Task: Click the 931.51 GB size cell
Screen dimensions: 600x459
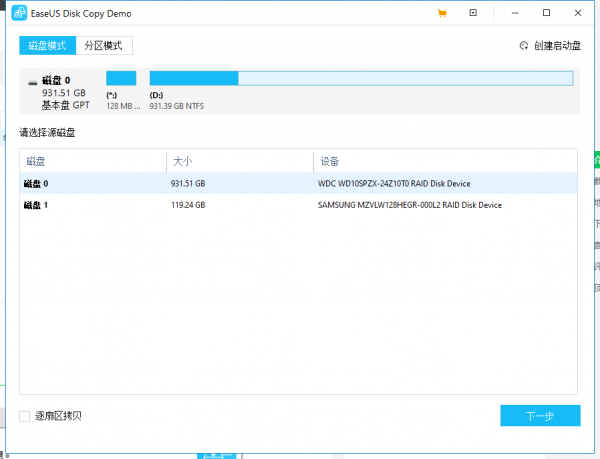Action: tap(188, 184)
